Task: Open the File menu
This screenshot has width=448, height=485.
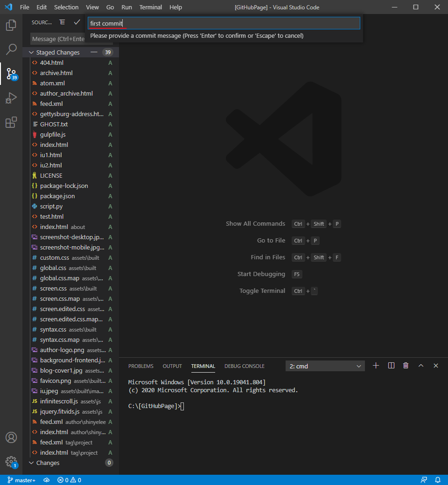Action: click(x=24, y=7)
